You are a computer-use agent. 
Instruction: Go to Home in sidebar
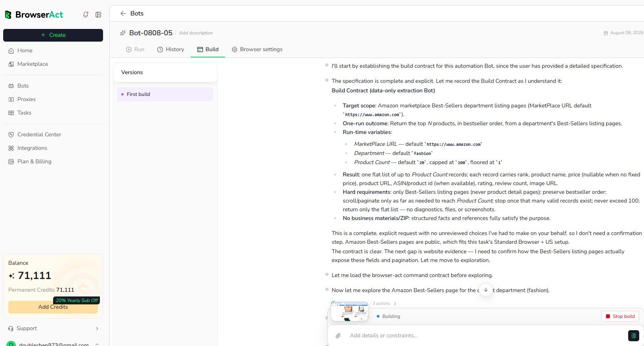click(25, 50)
